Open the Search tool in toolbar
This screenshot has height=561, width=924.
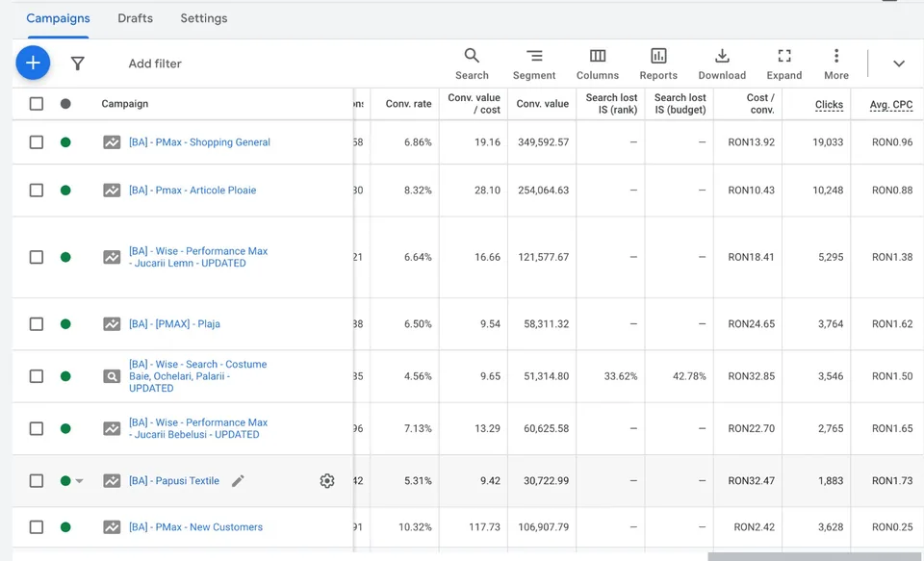tap(472, 64)
